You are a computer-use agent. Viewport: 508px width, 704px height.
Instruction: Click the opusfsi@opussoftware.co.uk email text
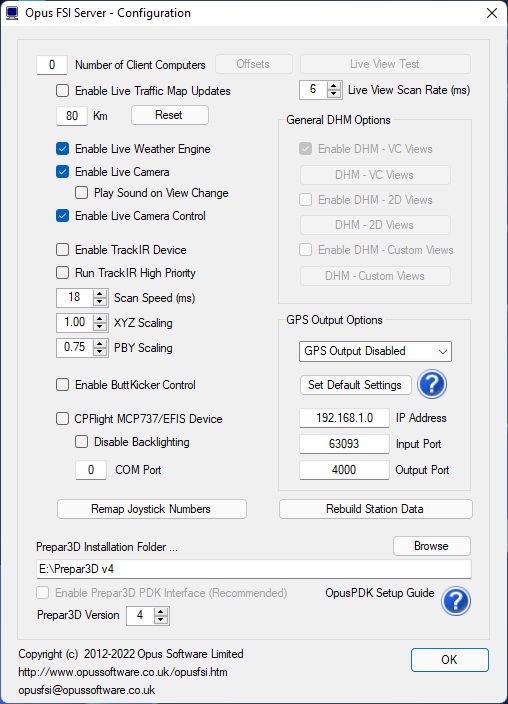pyautogui.click(x=87, y=690)
